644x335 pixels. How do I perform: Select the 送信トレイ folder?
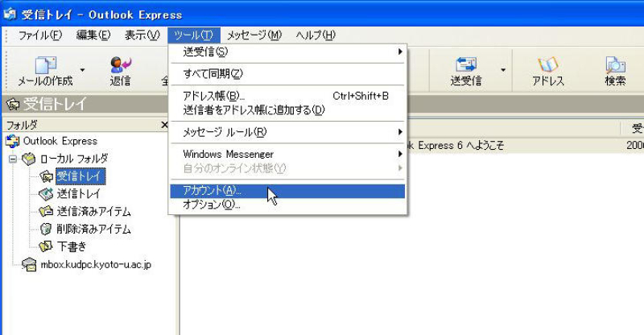[78, 193]
